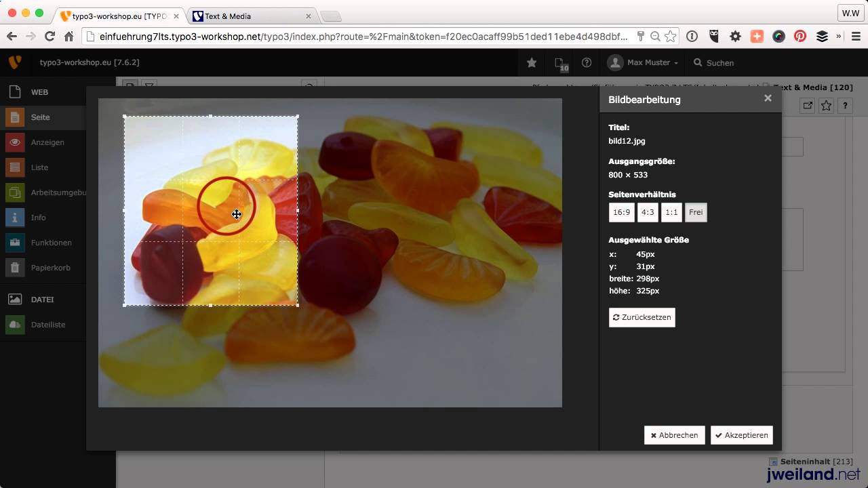Open the help question mark in top bar
The image size is (868, 488).
587,62
